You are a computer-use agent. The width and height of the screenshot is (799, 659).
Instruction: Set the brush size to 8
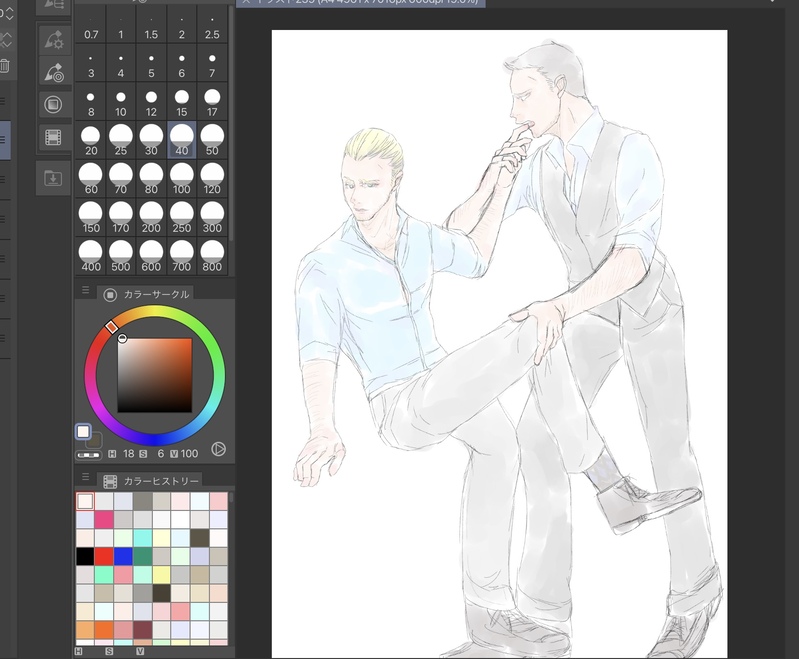pos(91,102)
